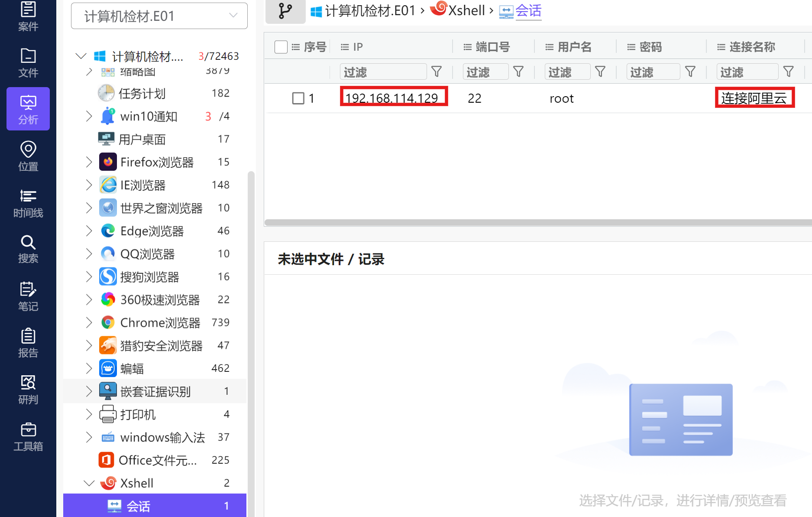
Task: Collapse the Xshell tree node
Action: (89, 483)
